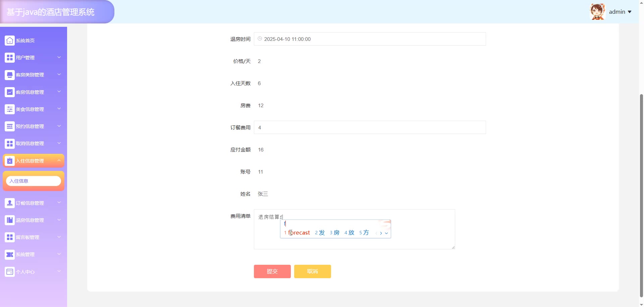This screenshot has width=644, height=307.
Task: Click the 费用清单 field label
Action: pyautogui.click(x=240, y=216)
